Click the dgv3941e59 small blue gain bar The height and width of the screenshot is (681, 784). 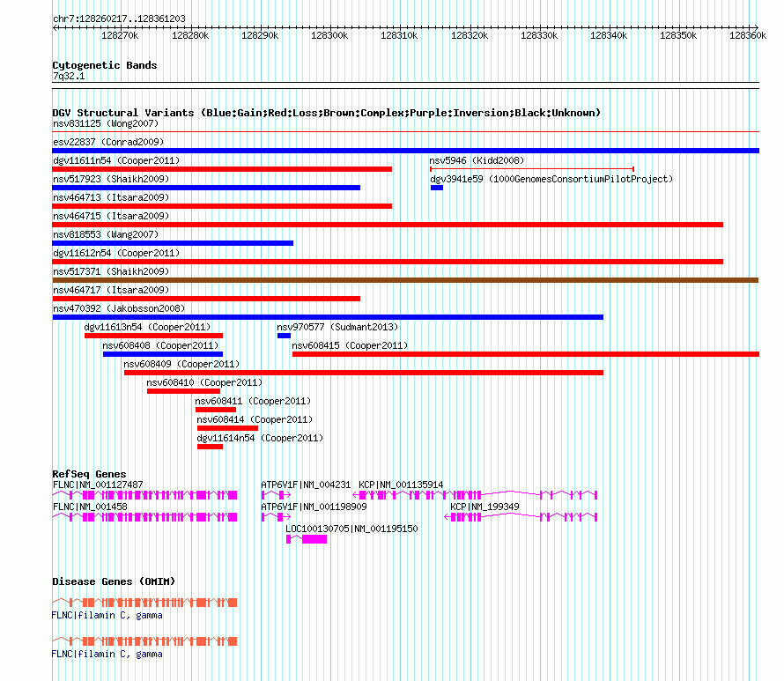(x=437, y=188)
